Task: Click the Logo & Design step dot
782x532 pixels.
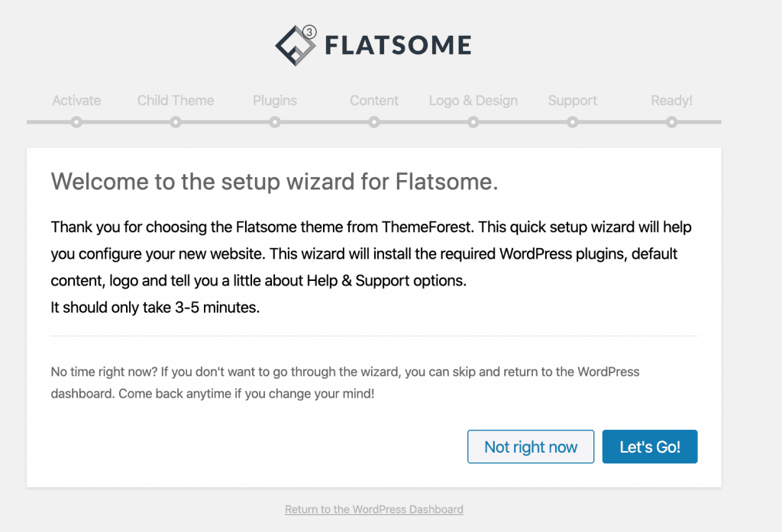Action: tap(473, 120)
